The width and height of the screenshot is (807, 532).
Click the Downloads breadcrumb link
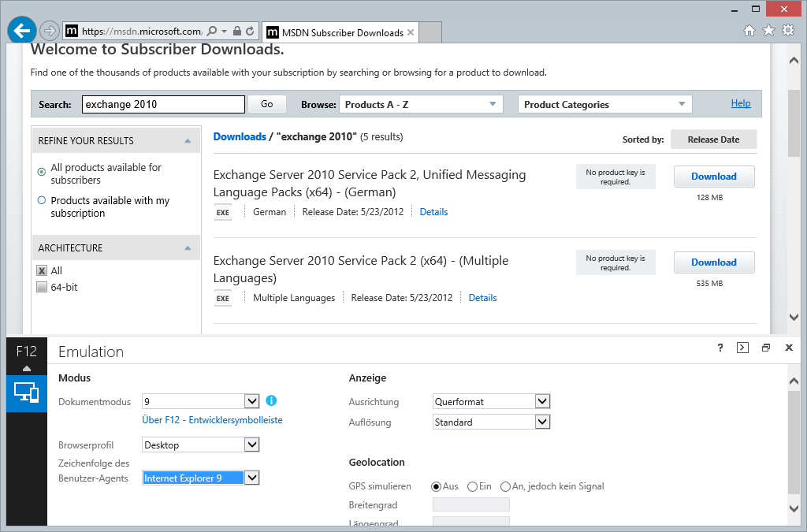coord(240,136)
